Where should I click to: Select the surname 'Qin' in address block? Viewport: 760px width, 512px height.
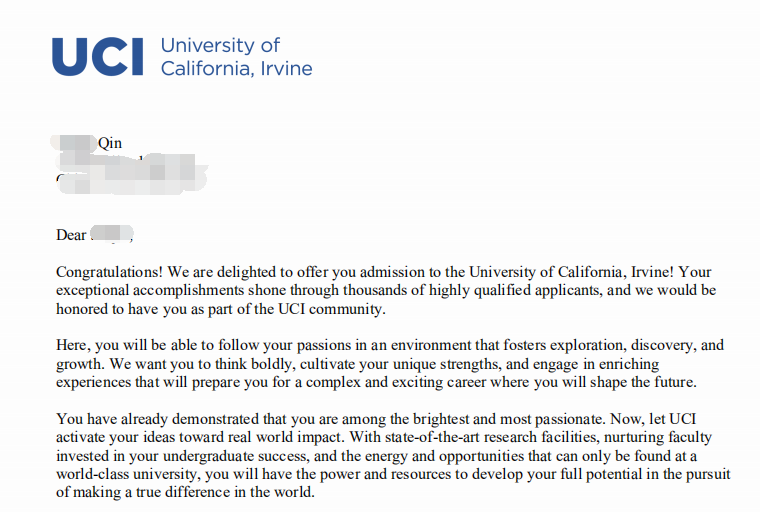(110, 143)
